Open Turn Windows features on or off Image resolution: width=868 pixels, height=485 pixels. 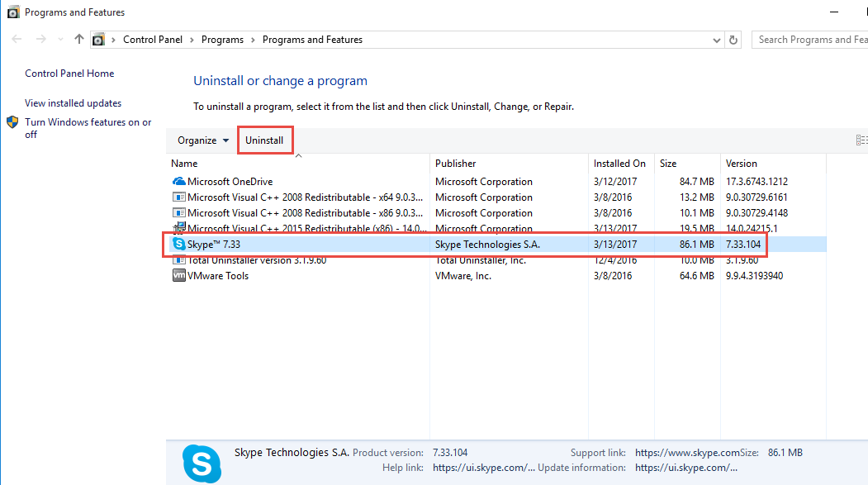coord(88,128)
